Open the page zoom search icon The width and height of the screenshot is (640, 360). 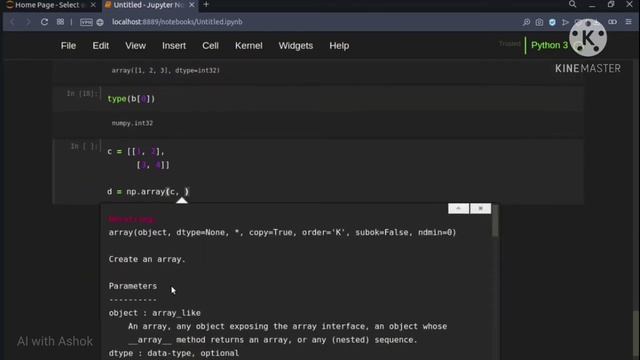(x=527, y=22)
